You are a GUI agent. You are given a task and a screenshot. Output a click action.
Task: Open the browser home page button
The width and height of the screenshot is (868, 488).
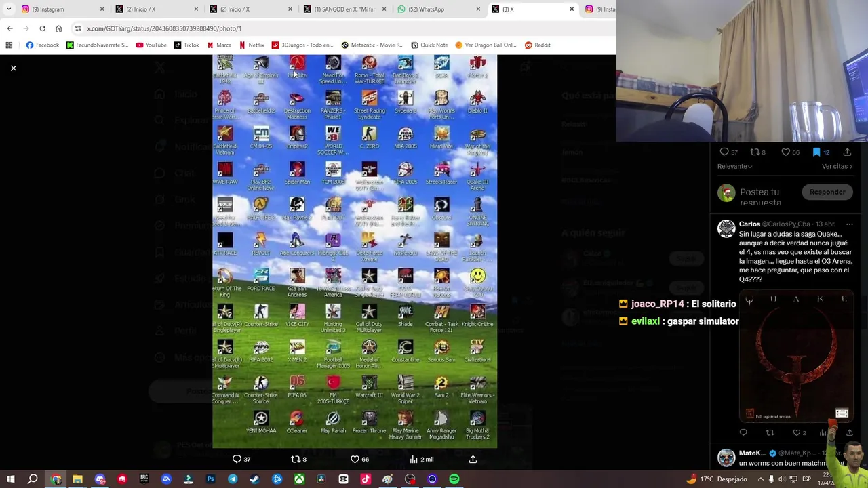pos(58,28)
